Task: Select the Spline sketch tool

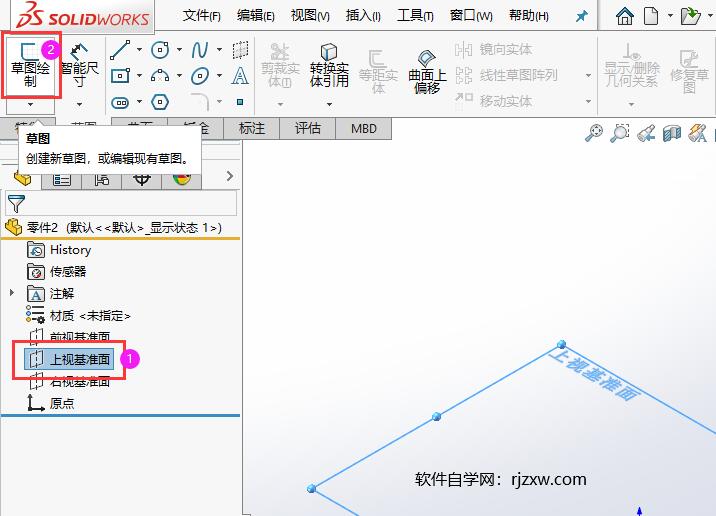Action: tap(200, 49)
